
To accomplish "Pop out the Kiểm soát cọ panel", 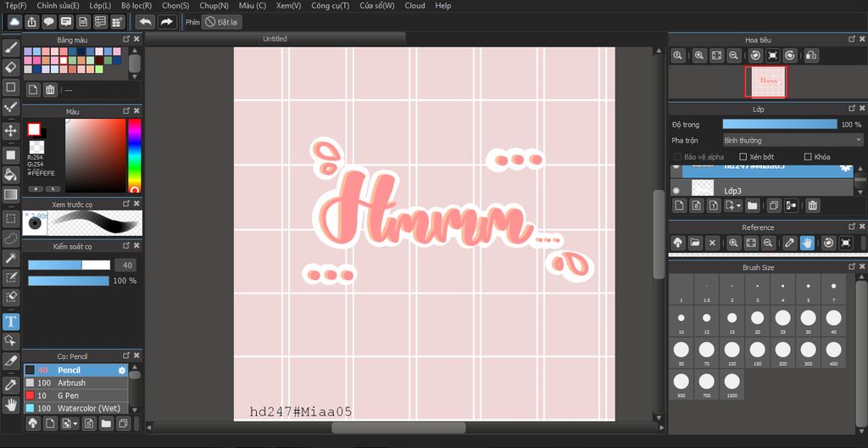I will (x=126, y=245).
